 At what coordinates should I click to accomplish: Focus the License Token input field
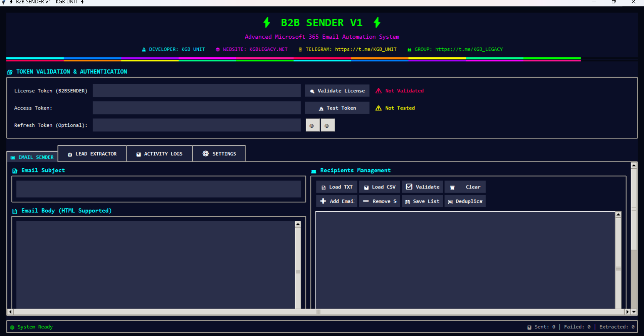point(196,91)
